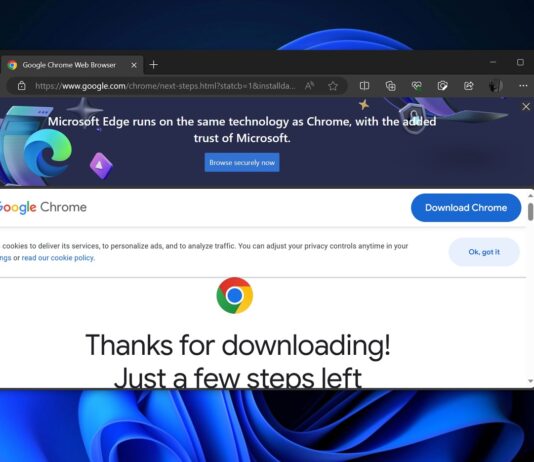Add page to favorites star icon

tap(333, 86)
